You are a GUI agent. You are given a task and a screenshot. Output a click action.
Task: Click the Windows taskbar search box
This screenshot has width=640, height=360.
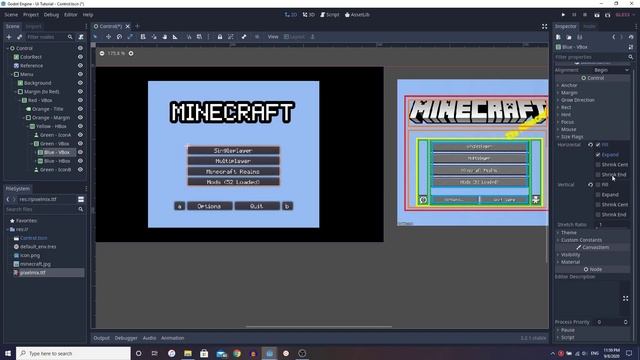pyautogui.click(x=73, y=353)
